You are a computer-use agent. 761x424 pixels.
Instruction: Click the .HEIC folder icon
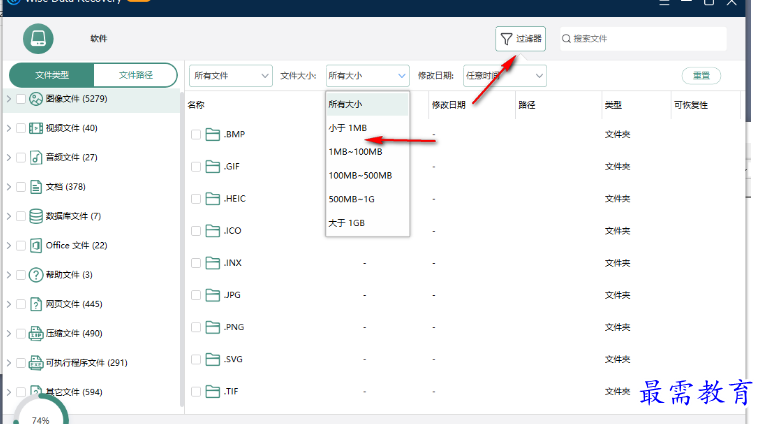213,199
